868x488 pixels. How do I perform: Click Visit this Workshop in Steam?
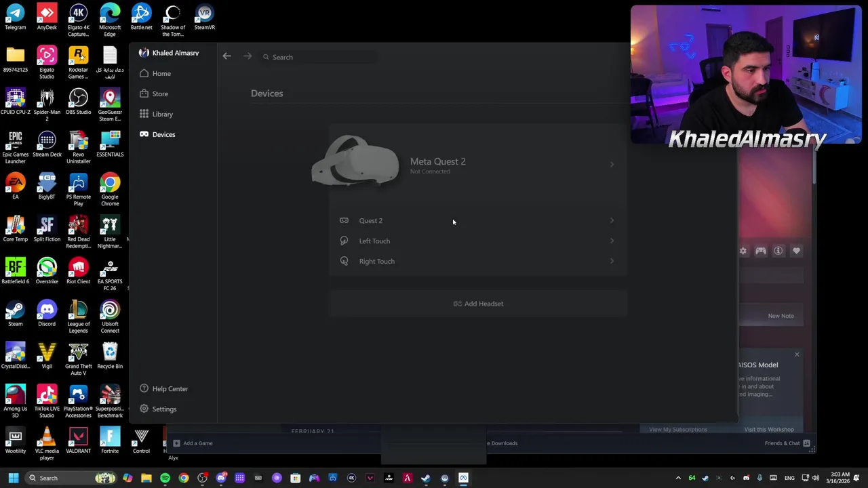(769, 429)
